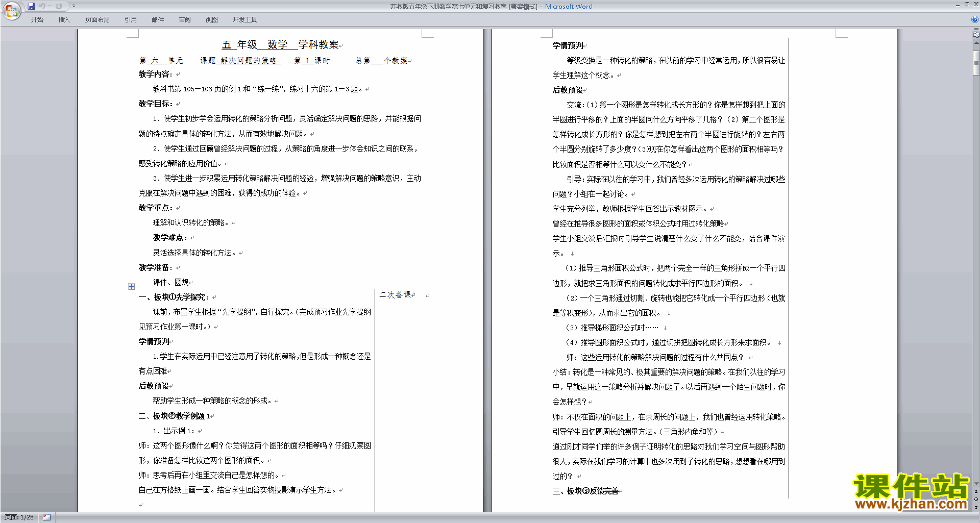The width and height of the screenshot is (980, 523).
Task: Open the Office Button menu
Action: [11, 10]
